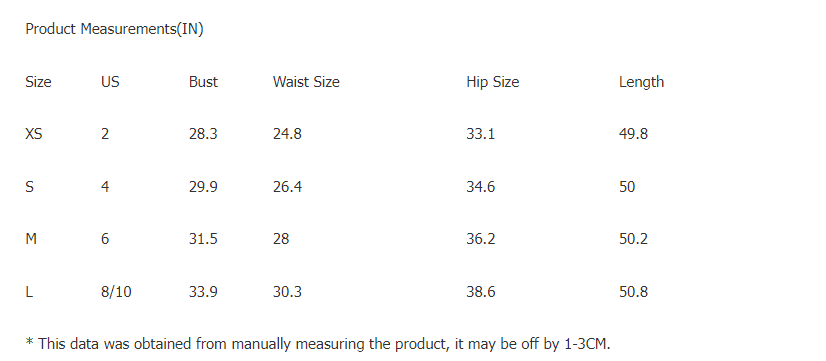Click the 49.8 length value
826x361 pixels.
pyautogui.click(x=633, y=134)
